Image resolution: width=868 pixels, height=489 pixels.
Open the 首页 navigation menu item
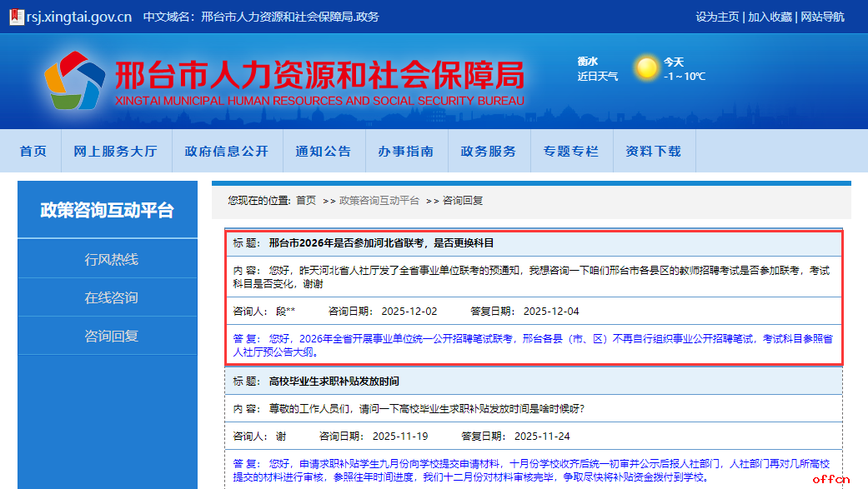pyautogui.click(x=33, y=152)
